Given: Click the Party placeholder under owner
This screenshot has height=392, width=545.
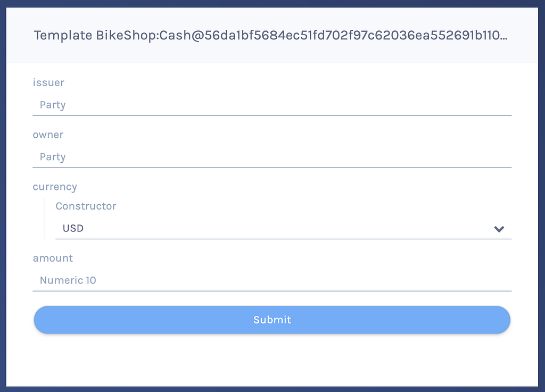Looking at the screenshot, I should tap(53, 157).
